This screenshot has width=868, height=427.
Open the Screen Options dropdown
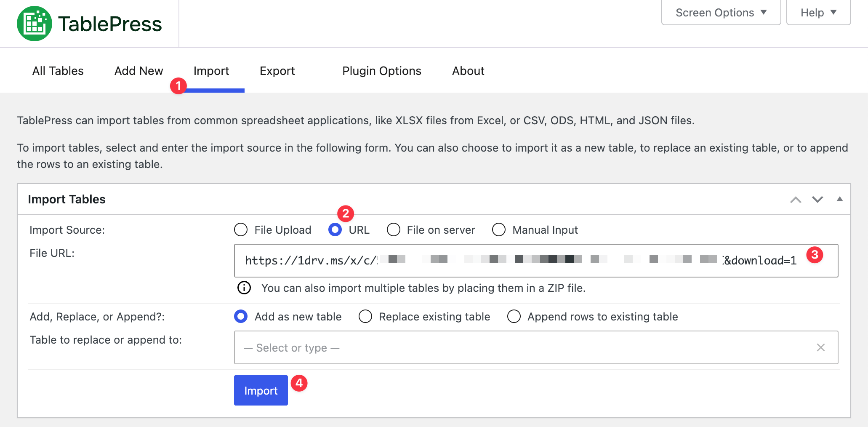click(x=720, y=12)
